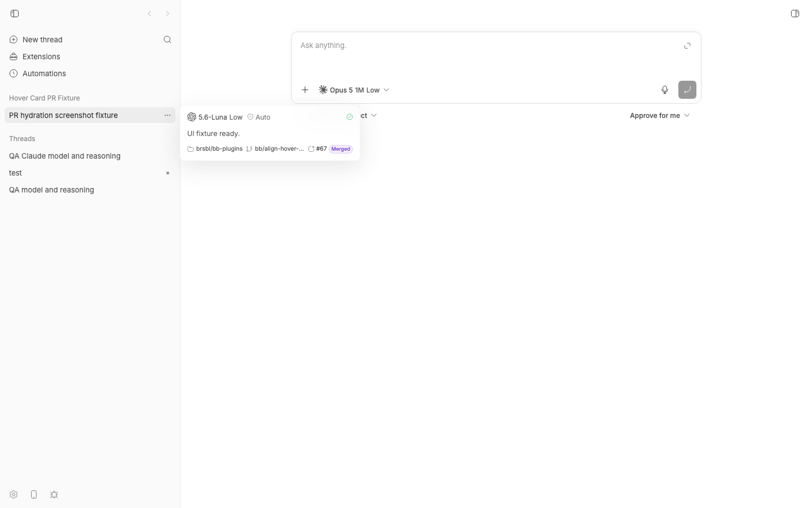Click the bug icon in the sidebar footer
Image resolution: width=812 pixels, height=508 pixels.
tap(54, 494)
